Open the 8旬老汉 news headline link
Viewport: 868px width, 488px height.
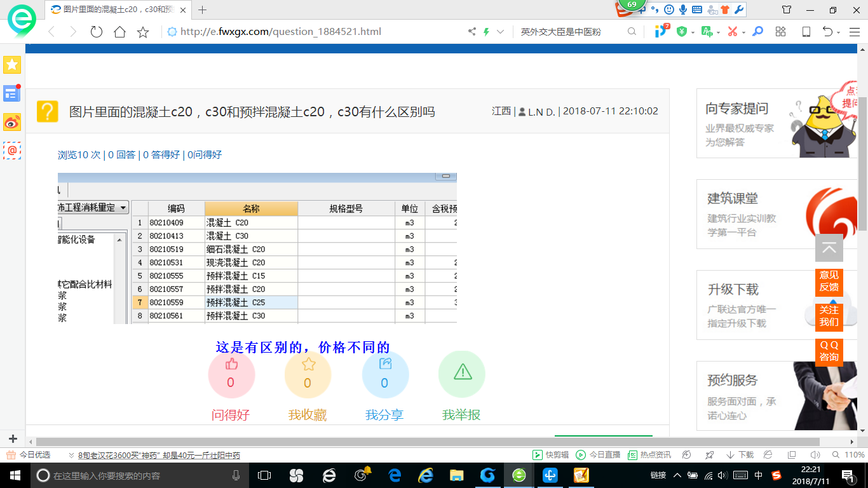(159, 455)
